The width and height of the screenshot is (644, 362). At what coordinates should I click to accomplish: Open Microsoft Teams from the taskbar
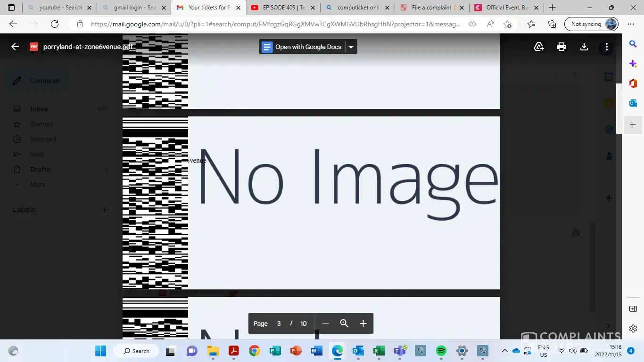(x=400, y=351)
